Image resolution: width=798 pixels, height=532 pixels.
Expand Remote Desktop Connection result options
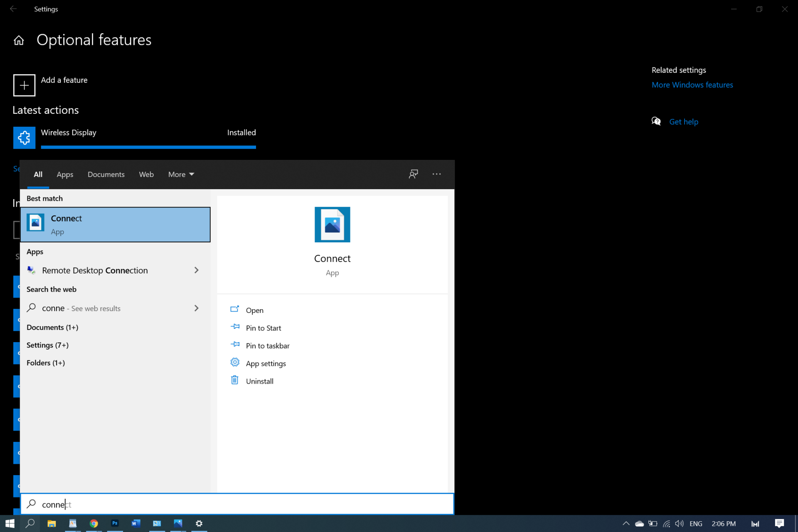[196, 270]
